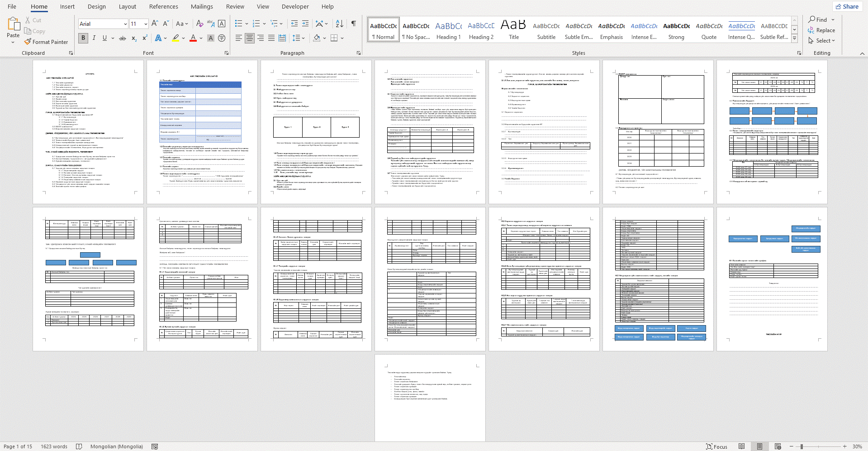This screenshot has height=451, width=868.
Task: Open page 14 thumbnail with blue boxes
Action: [x=772, y=279]
